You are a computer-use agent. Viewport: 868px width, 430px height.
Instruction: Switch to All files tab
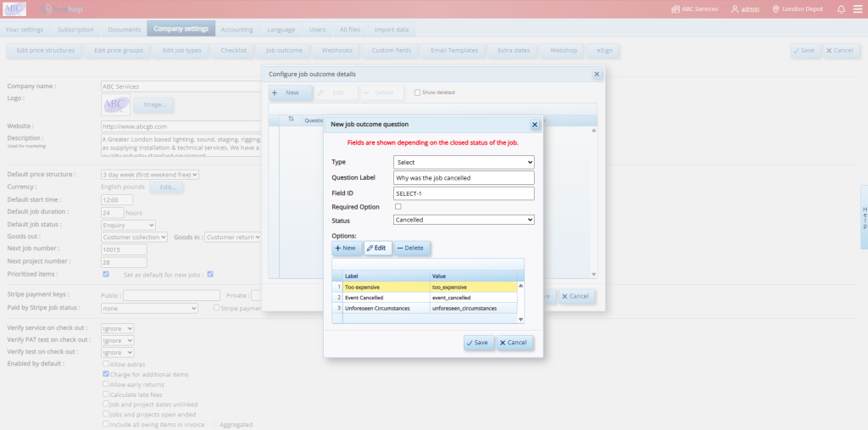pyautogui.click(x=350, y=30)
